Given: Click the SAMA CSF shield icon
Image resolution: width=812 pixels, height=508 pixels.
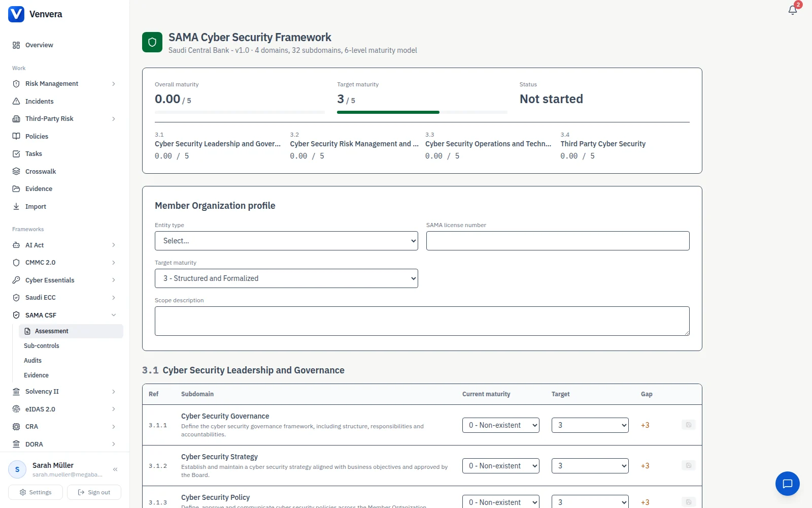Looking at the screenshot, I should click(16, 315).
